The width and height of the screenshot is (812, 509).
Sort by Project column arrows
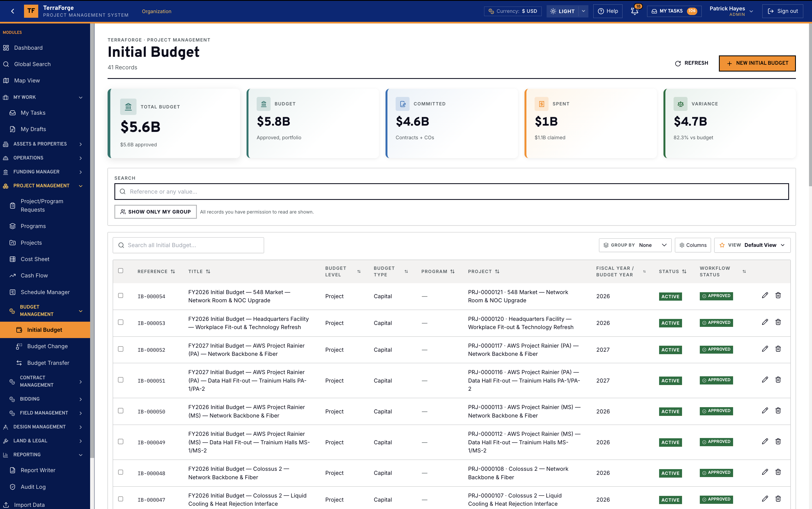(497, 271)
